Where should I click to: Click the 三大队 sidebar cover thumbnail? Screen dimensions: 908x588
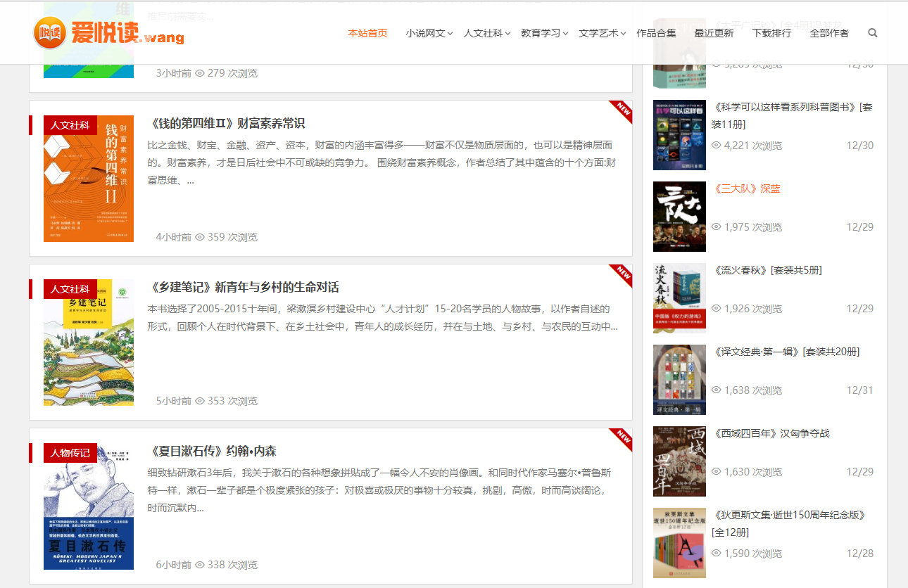click(679, 217)
